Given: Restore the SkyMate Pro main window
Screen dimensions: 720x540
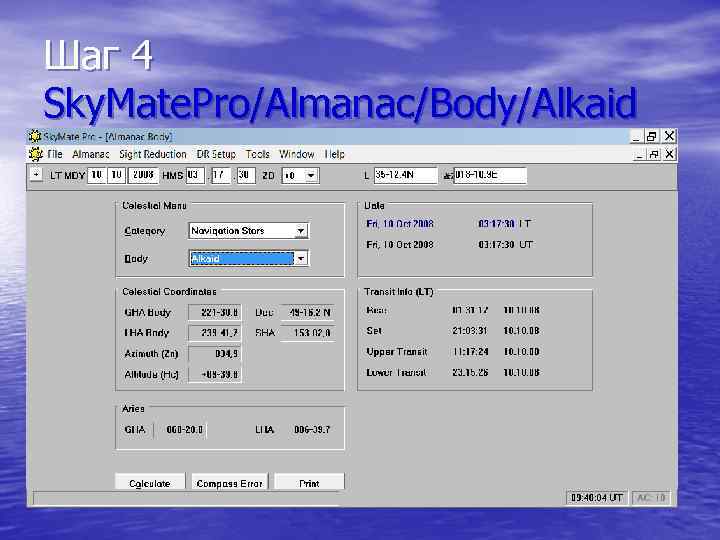Looking at the screenshot, I should [x=652, y=136].
